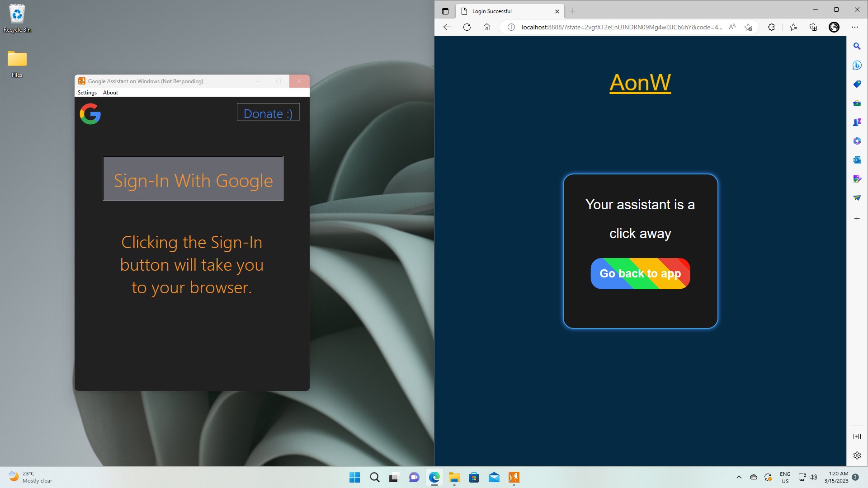Toggle sidebar visibility button at bottom
Image resolution: width=868 pixels, height=488 pixels.
pos(857,436)
